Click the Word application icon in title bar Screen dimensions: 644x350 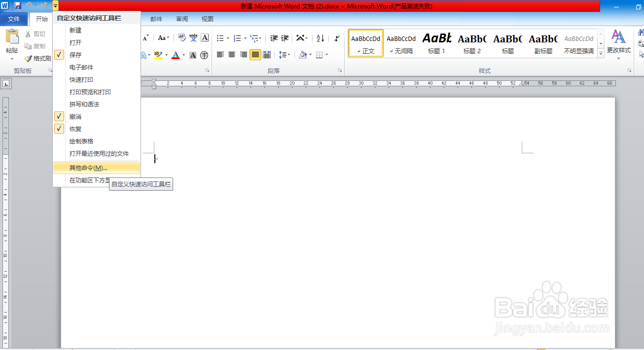[x=5, y=5]
